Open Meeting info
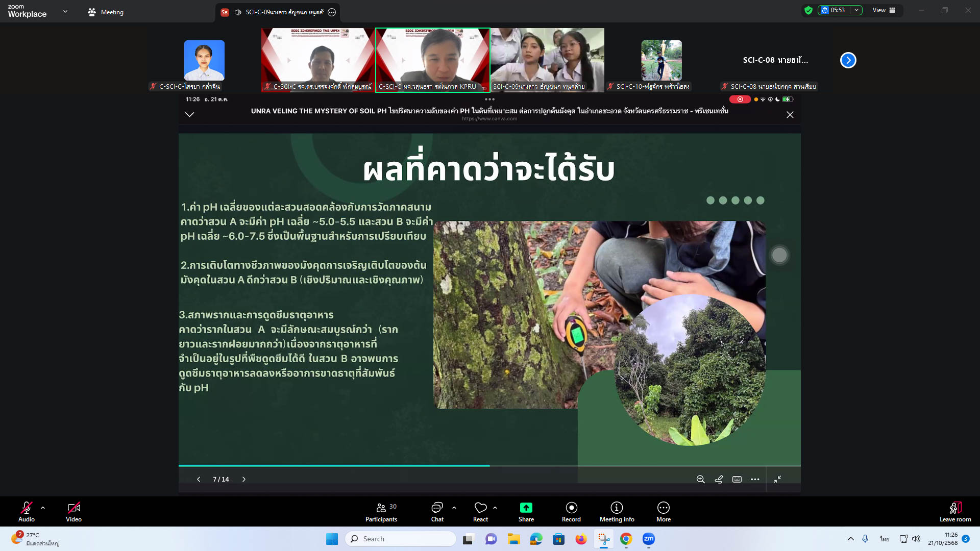Image resolution: width=980 pixels, height=551 pixels. (x=617, y=508)
